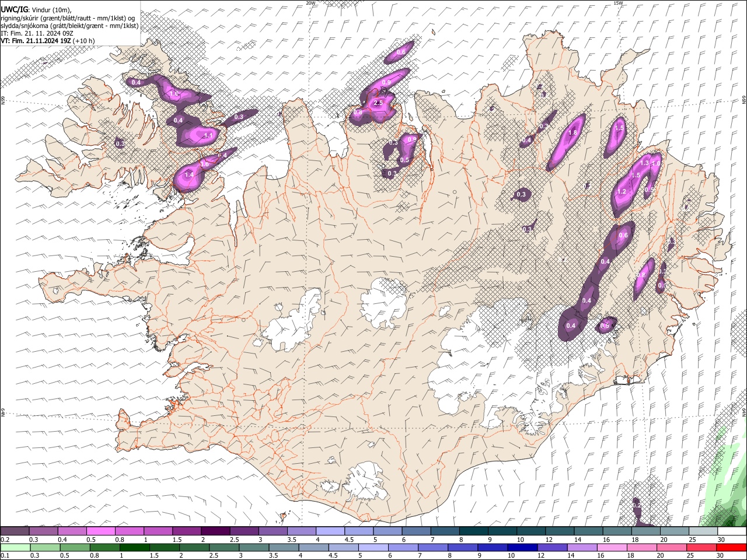Click the 0.6 value in the northernmost offshore snow band
This screenshot has width=747, height=560.
[401, 52]
